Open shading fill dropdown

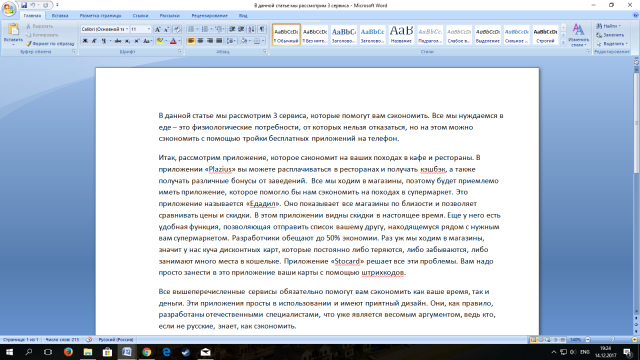point(249,41)
